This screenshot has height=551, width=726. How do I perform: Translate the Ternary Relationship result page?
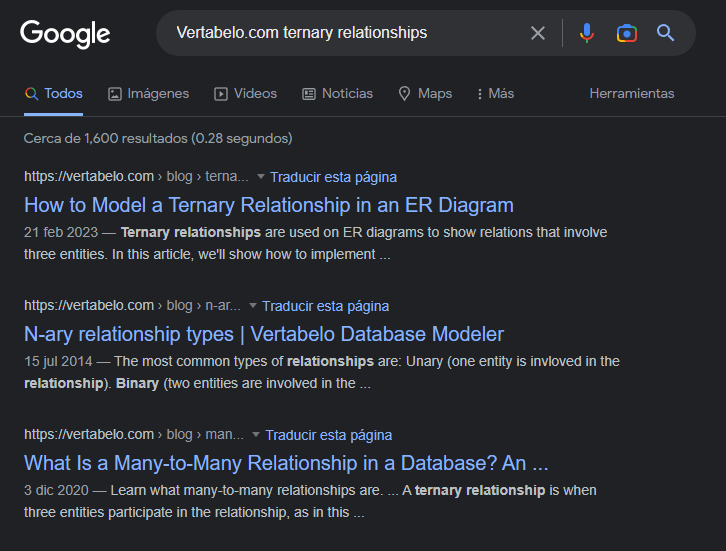pos(333,177)
